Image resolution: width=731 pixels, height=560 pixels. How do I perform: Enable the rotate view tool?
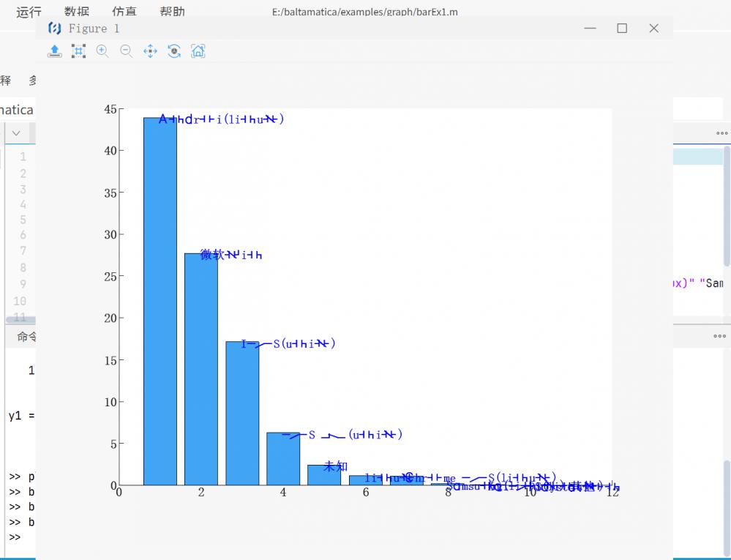[174, 51]
